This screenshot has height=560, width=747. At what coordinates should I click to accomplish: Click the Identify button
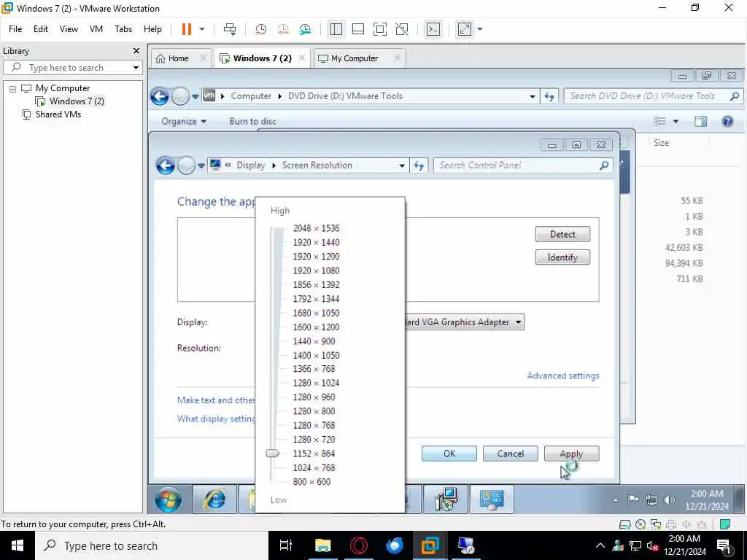[x=562, y=257]
